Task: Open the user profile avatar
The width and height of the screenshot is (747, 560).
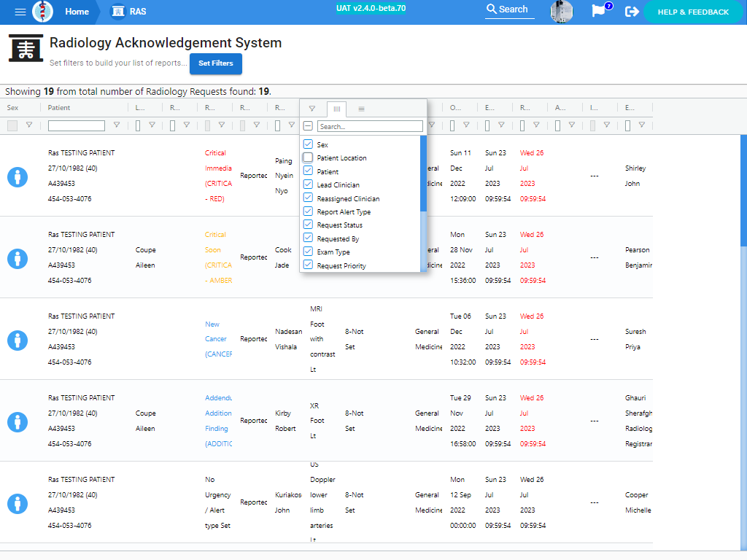Action: pyautogui.click(x=561, y=12)
